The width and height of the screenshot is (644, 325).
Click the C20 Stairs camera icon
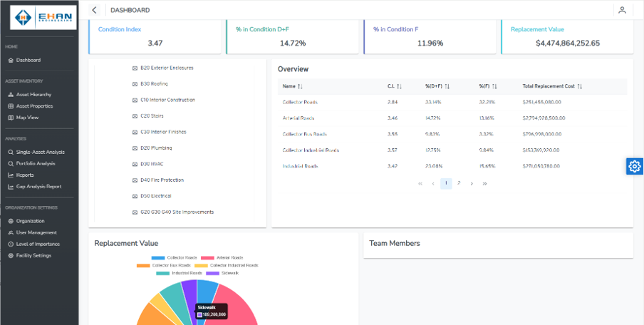[x=135, y=116]
